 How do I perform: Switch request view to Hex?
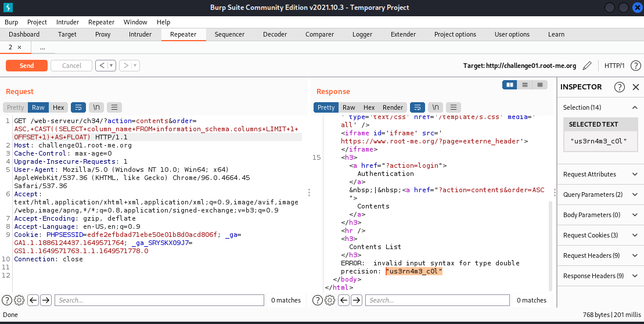(x=58, y=107)
